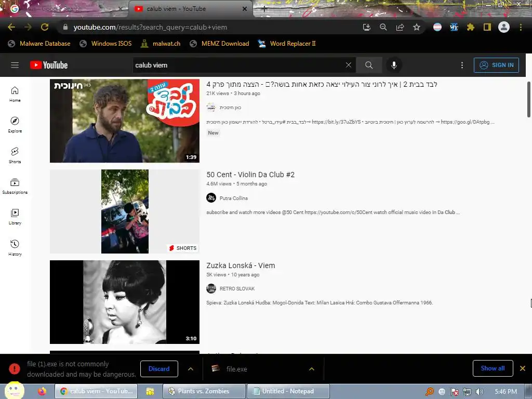
Task: Click the volume speaker tray icon
Action: (479, 392)
